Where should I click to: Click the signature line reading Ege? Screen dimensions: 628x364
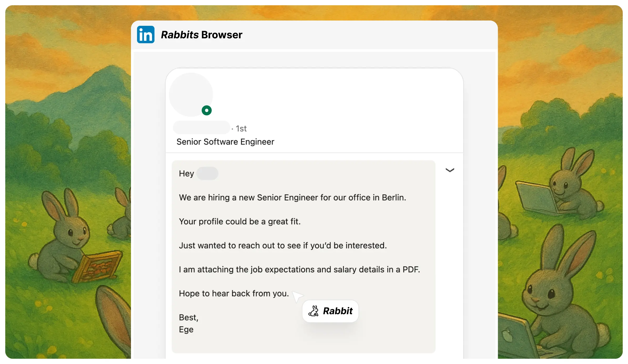[186, 329]
